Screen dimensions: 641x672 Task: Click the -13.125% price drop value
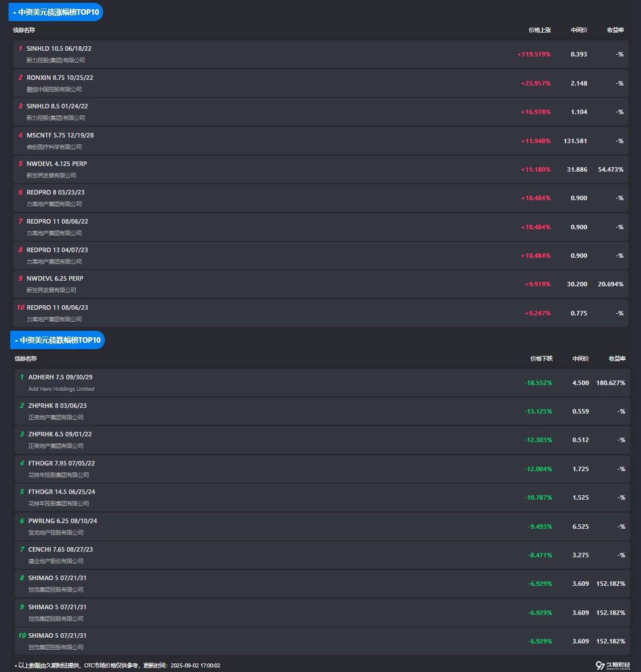point(538,411)
